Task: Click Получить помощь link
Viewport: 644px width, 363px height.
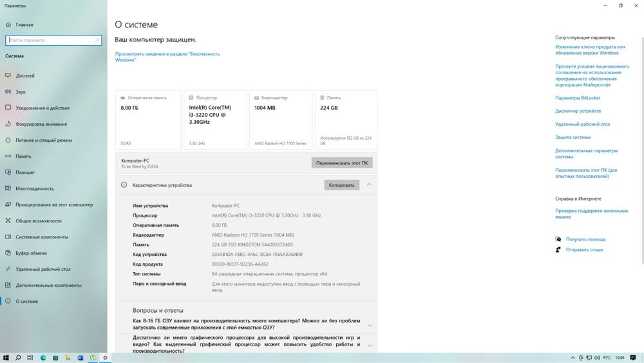Action: 585,239
